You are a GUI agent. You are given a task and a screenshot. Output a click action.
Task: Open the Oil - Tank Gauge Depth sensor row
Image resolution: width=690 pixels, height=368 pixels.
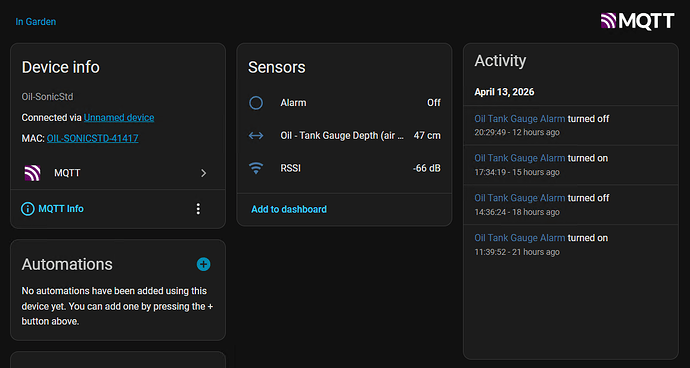[344, 136]
